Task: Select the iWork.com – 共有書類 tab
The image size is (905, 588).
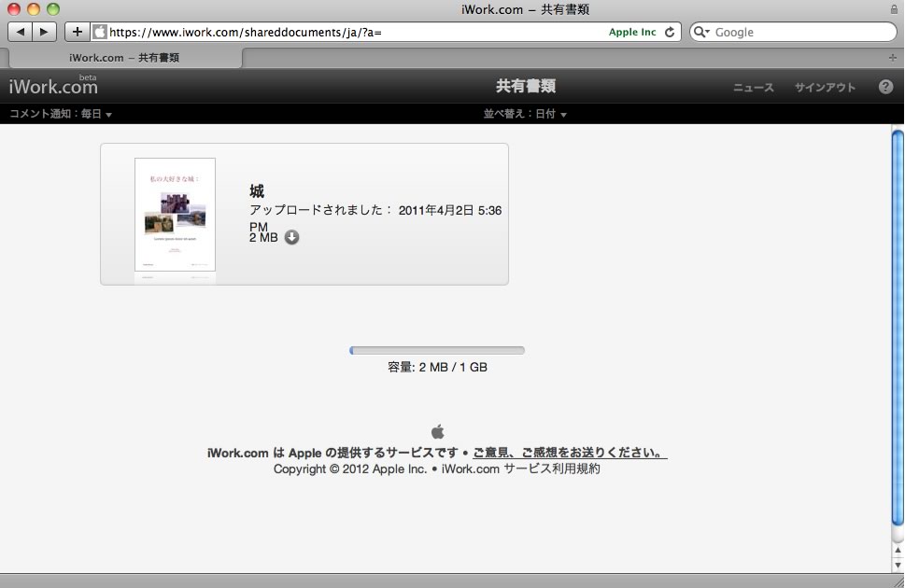Action: (124, 58)
